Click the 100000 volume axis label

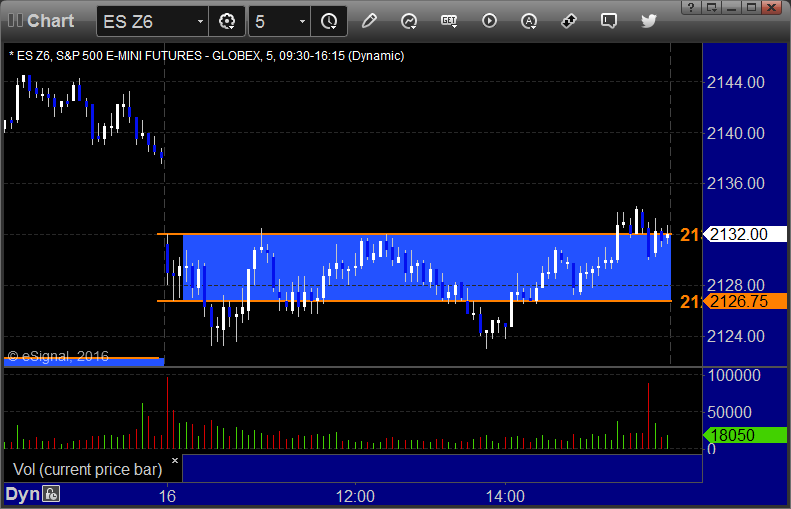(x=734, y=375)
